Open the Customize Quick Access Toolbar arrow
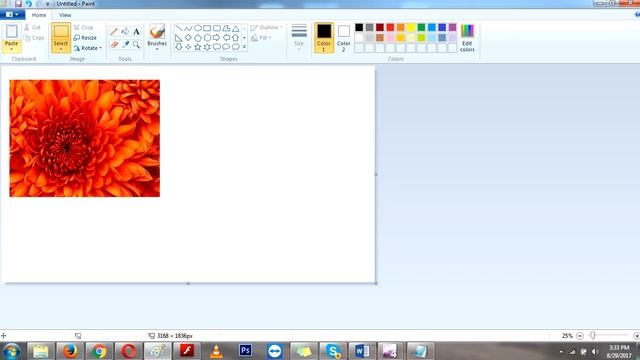Viewport: 640px width, 360px height. click(x=48, y=4)
